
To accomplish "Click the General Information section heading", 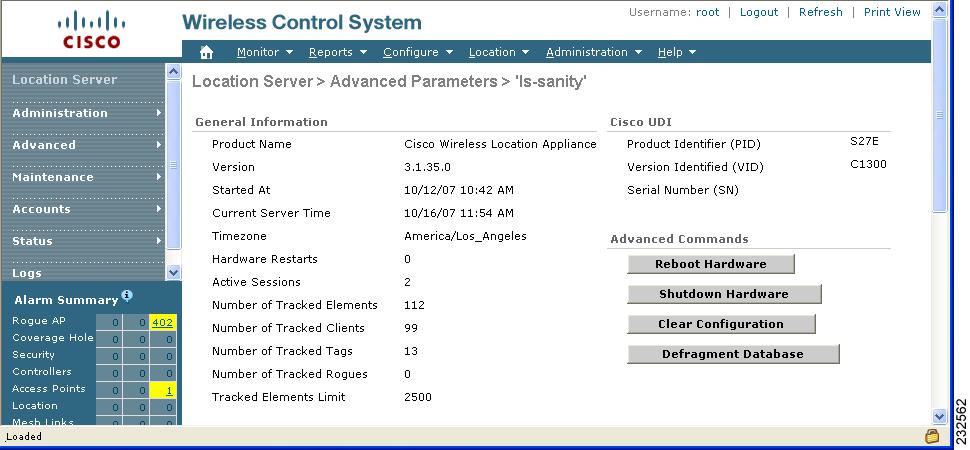I will pyautogui.click(x=261, y=122).
